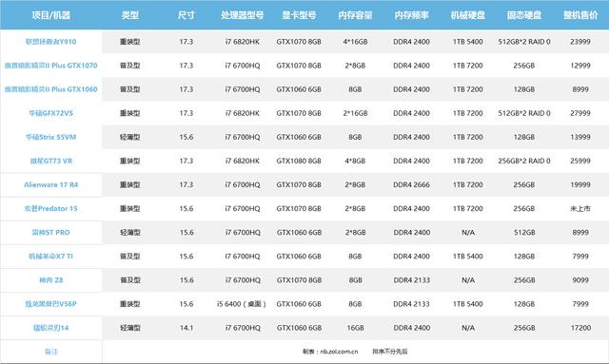Select the 宏碁Predator 15 machine name
This screenshot has width=609, height=364.
point(50,209)
